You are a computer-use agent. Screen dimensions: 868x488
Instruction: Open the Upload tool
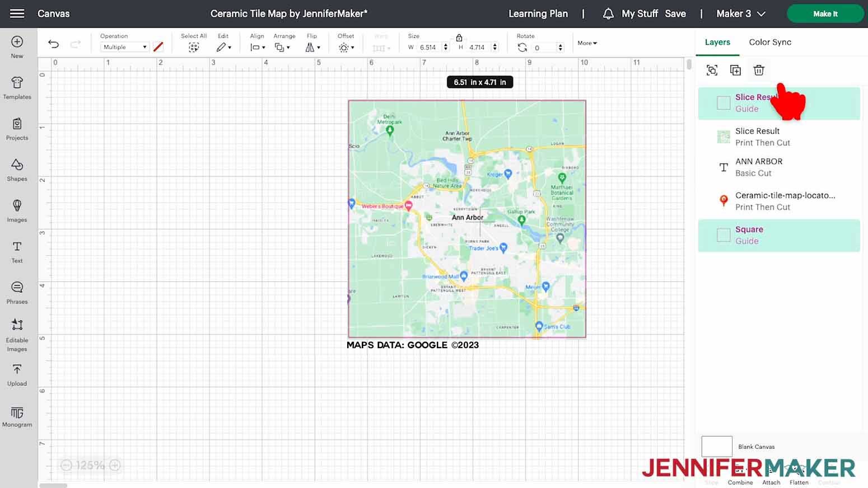tap(17, 374)
